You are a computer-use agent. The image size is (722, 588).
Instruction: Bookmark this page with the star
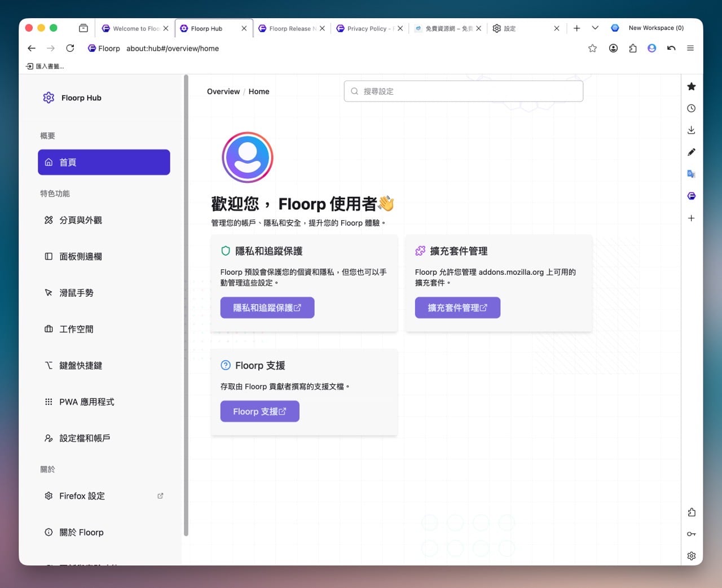(592, 49)
